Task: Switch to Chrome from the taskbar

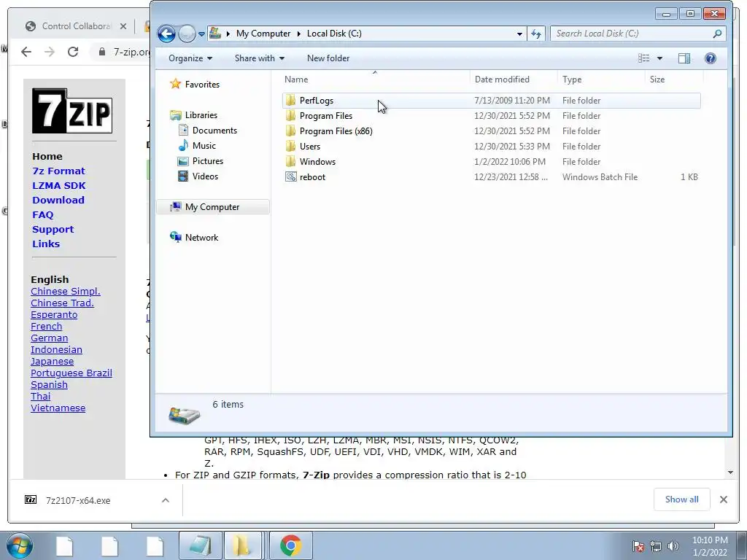Action: [x=290, y=545]
